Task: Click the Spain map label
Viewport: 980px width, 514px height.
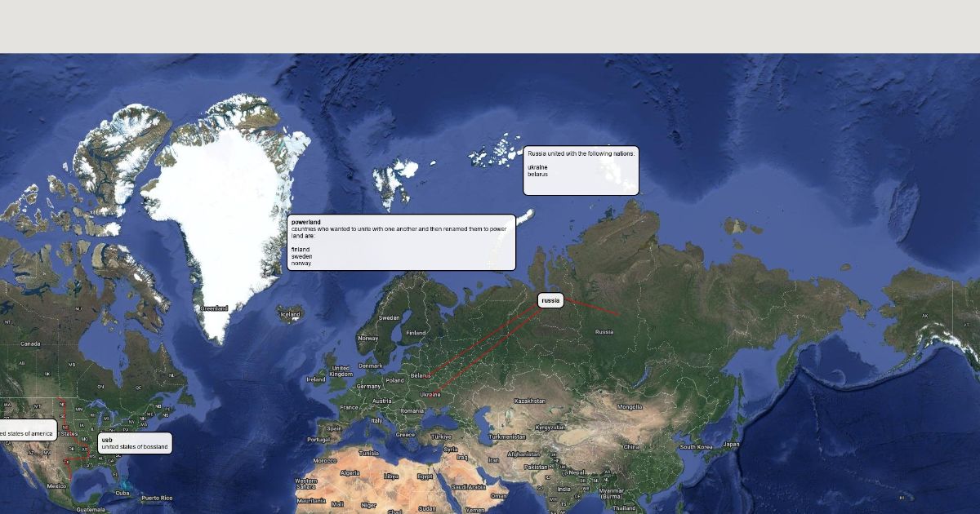Action: (x=335, y=428)
